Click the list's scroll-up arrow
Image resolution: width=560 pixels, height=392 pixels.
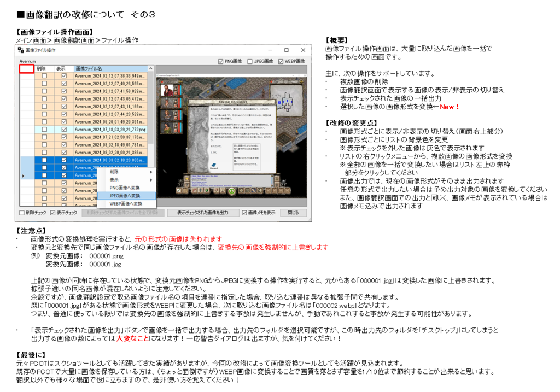tap(150, 68)
